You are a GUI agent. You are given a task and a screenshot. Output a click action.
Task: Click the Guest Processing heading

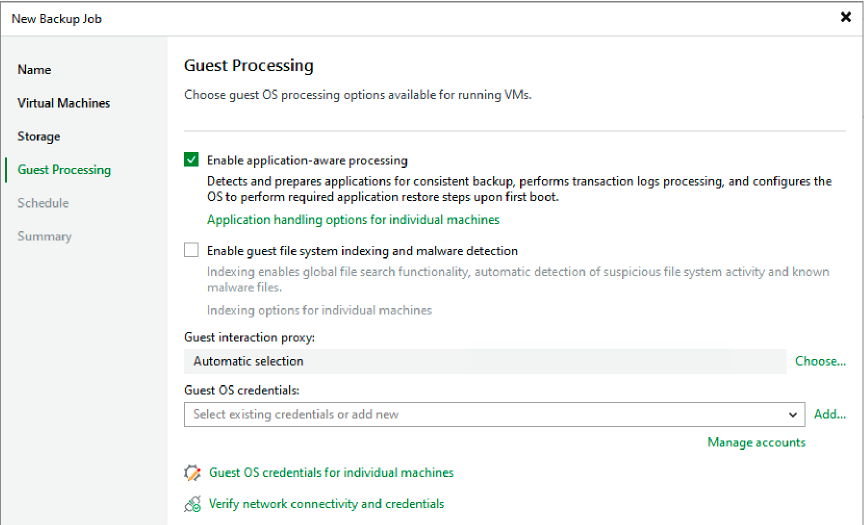point(249,66)
